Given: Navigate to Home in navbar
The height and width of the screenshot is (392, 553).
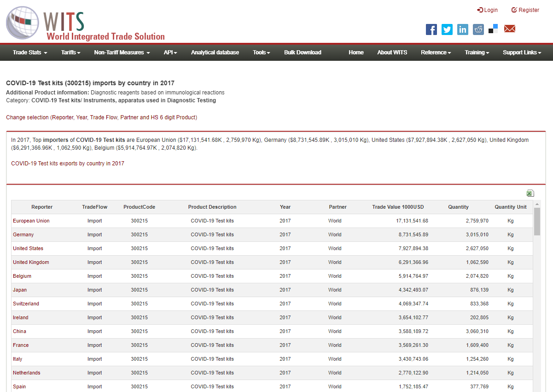Looking at the screenshot, I should pyautogui.click(x=356, y=53).
